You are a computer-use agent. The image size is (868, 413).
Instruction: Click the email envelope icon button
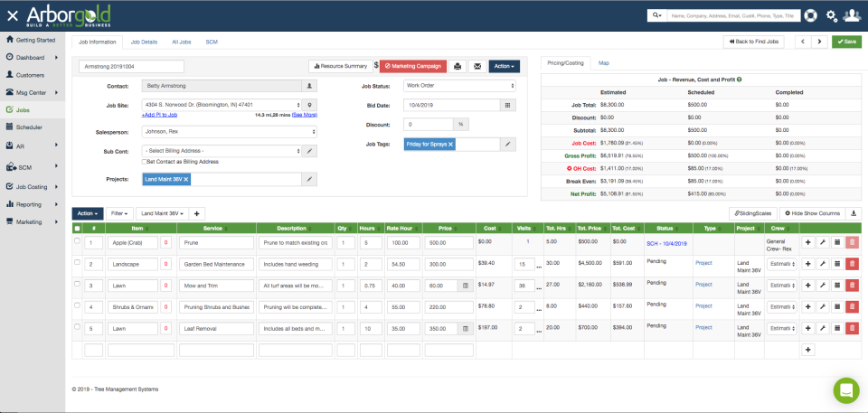[476, 66]
